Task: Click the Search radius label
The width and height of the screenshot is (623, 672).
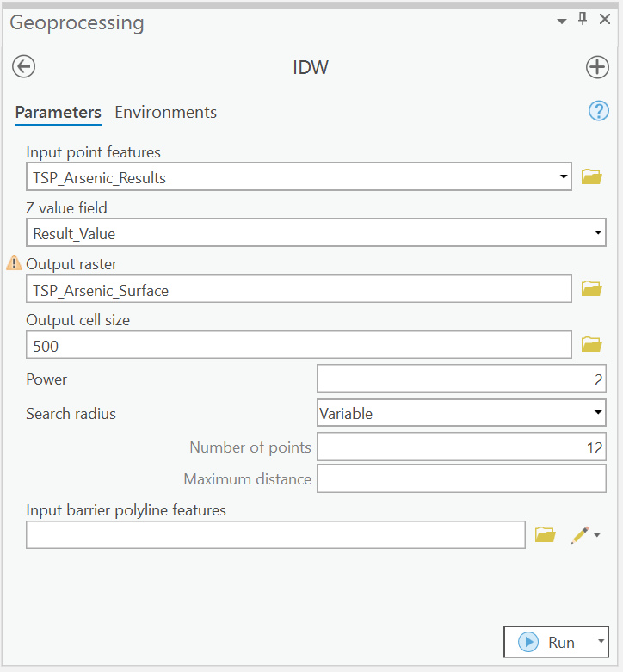Action: point(71,414)
